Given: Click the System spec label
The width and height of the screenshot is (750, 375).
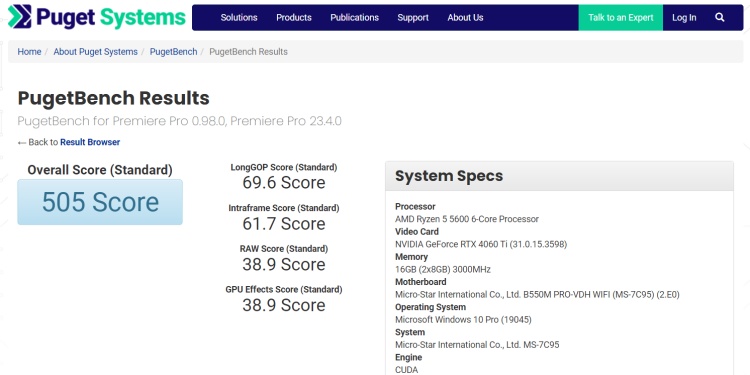Looking at the screenshot, I should coord(410,332).
